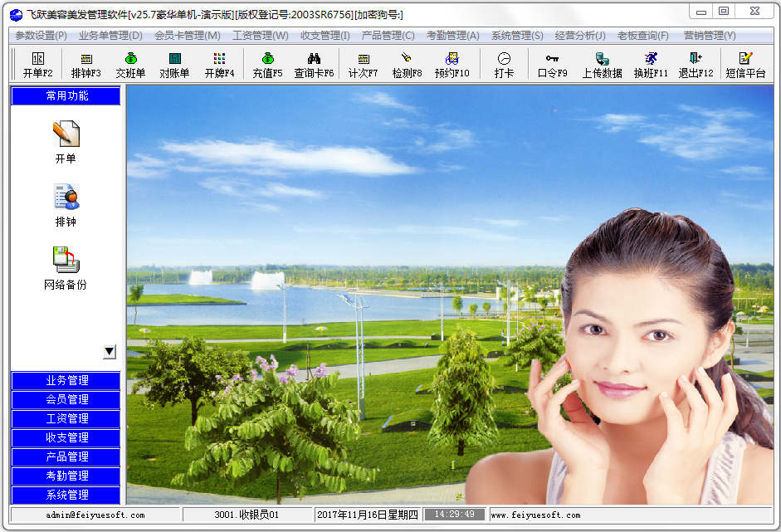
Task: Open the 短信平台 SMS icon
Action: click(x=745, y=65)
